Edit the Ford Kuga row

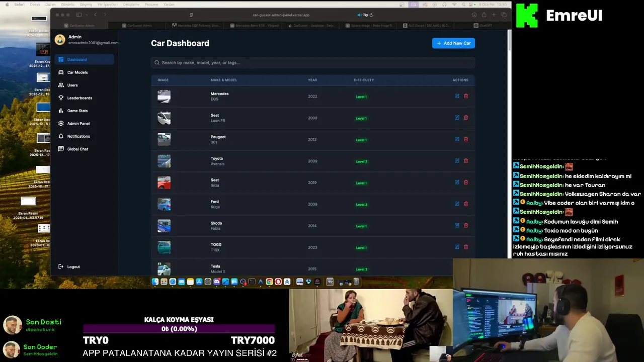tap(457, 204)
